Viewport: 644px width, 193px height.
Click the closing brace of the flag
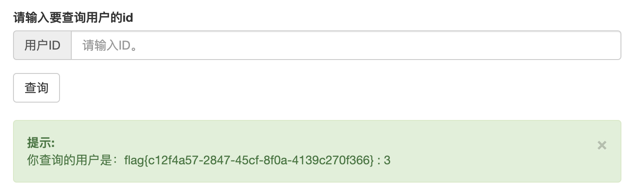[x=372, y=160]
